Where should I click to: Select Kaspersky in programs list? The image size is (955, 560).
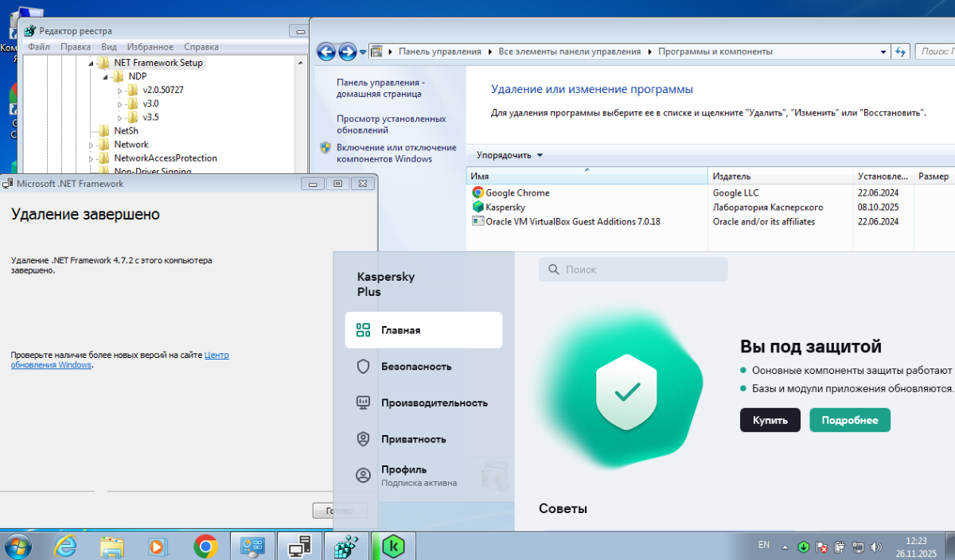pos(505,207)
